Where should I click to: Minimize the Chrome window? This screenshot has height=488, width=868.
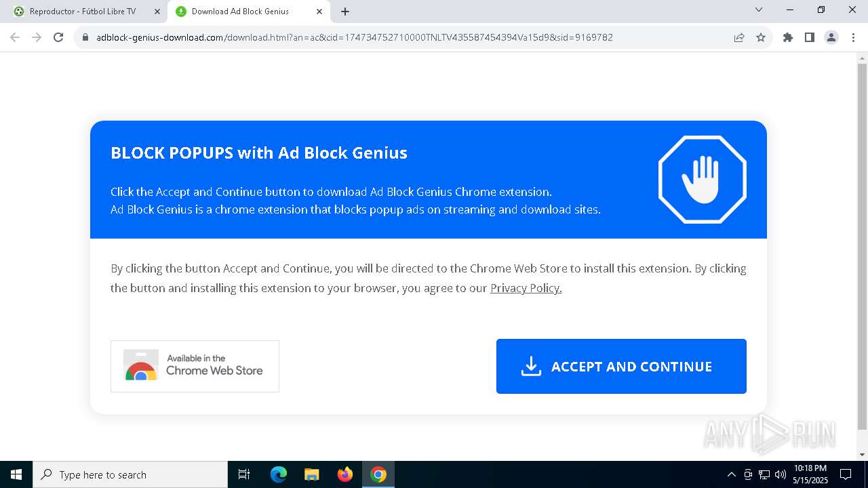click(790, 10)
